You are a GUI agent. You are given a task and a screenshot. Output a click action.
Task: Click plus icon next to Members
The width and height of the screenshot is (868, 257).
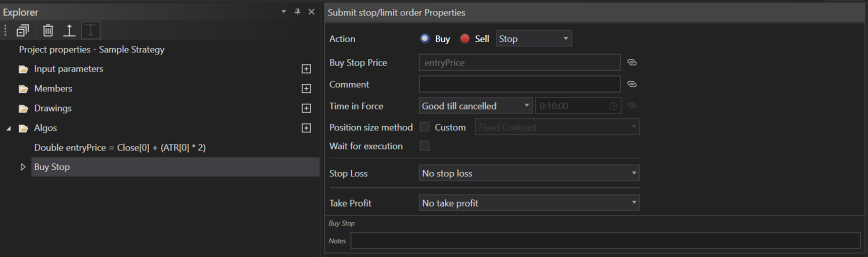[x=306, y=88]
